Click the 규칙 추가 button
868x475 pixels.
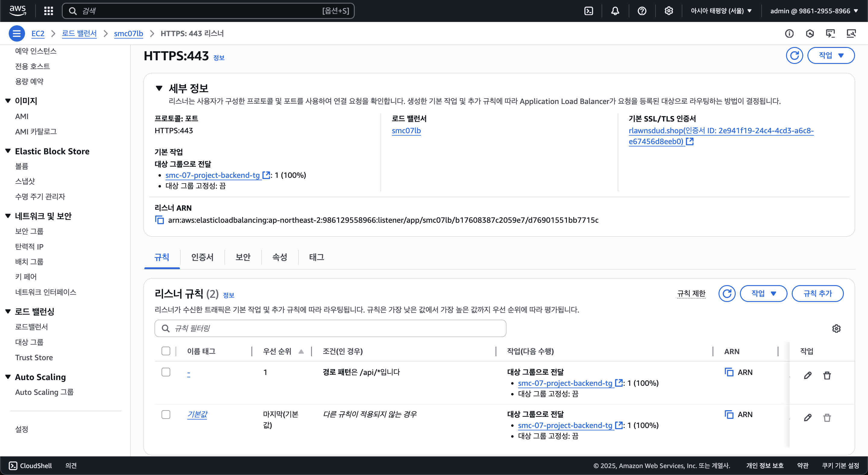coord(817,294)
